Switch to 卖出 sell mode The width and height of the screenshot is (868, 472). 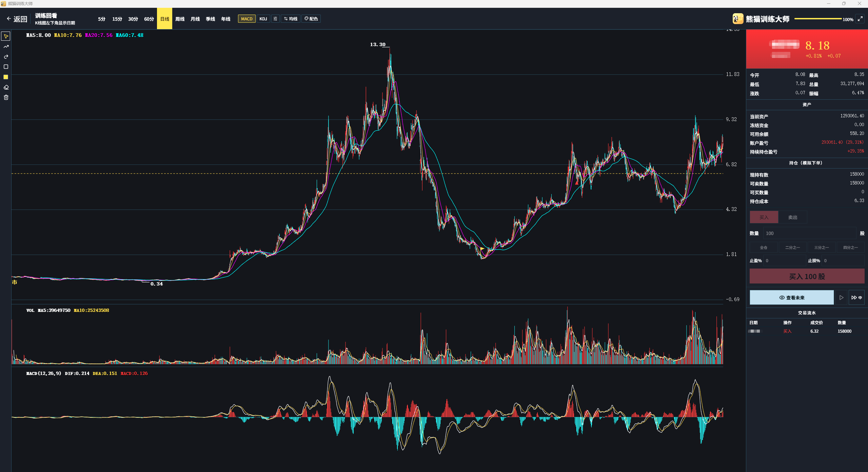click(x=792, y=217)
